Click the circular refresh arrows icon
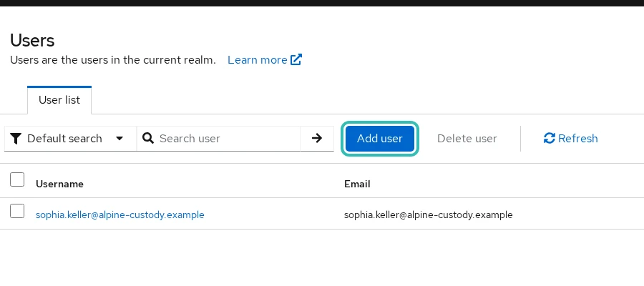Screen dimensions: 644x286 (x=549, y=138)
